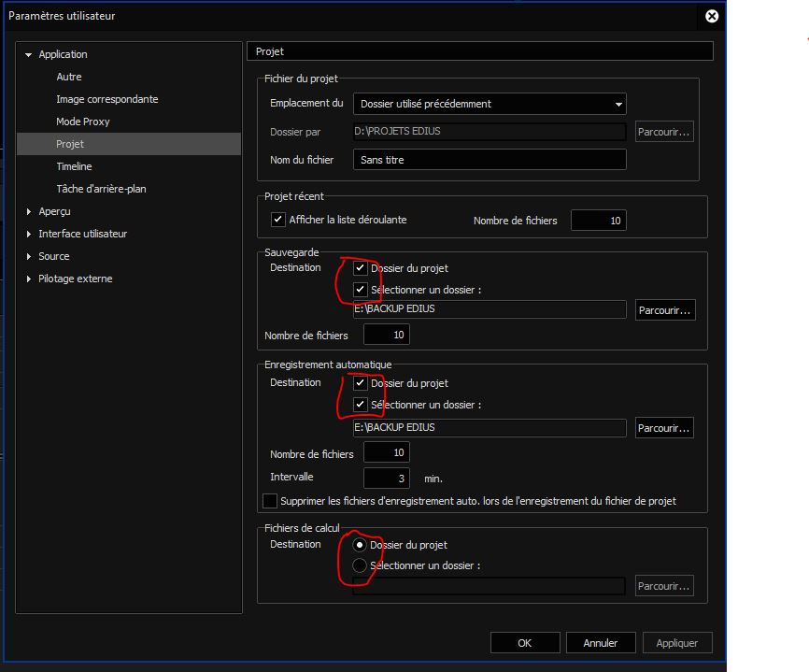
Task: Enable Supprimer les fichiers d'enregistrement auto
Action: click(270, 501)
